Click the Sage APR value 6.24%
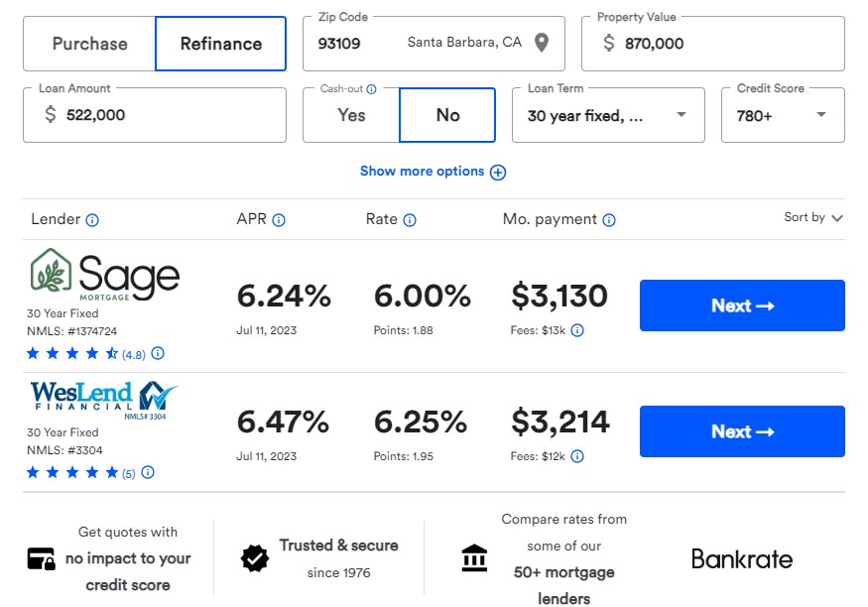The height and width of the screenshot is (607, 868). click(284, 296)
